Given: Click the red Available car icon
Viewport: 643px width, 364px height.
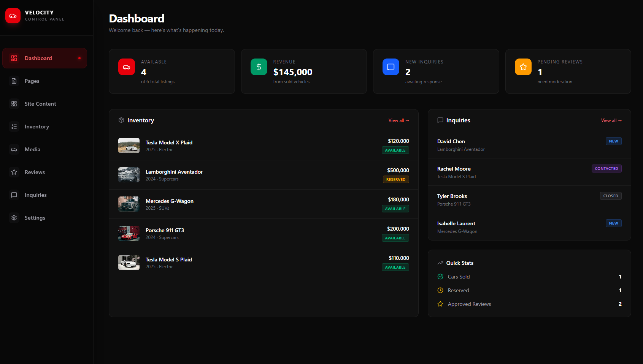Looking at the screenshot, I should [127, 67].
